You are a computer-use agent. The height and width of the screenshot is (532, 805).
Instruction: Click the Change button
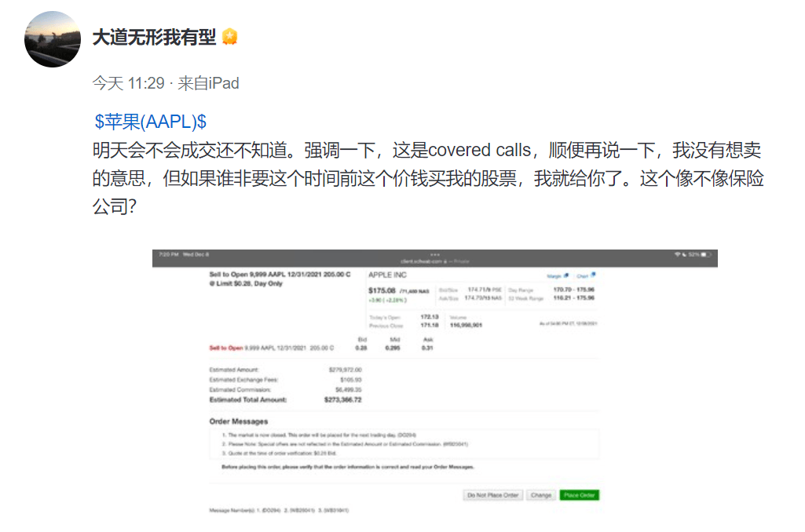click(541, 495)
